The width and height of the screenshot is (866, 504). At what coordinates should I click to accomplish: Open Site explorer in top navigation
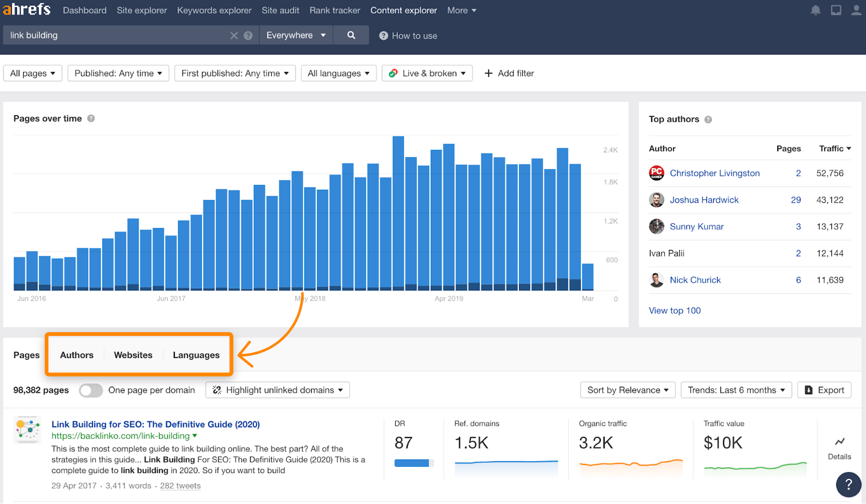click(x=142, y=10)
